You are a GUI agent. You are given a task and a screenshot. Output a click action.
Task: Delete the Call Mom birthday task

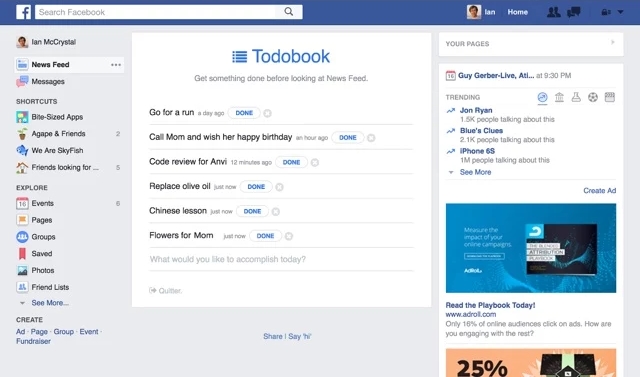(x=371, y=138)
